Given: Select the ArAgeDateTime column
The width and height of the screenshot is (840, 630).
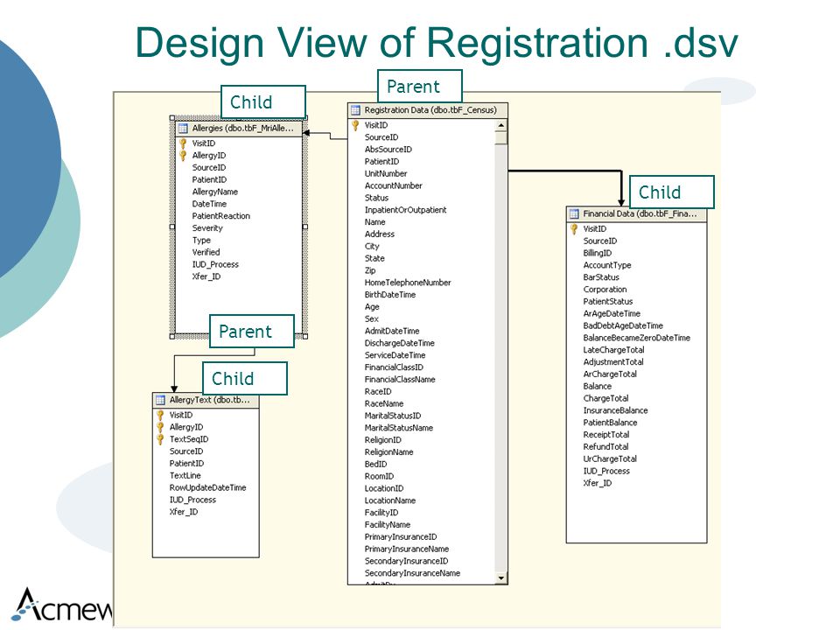Looking at the screenshot, I should pos(612,314).
